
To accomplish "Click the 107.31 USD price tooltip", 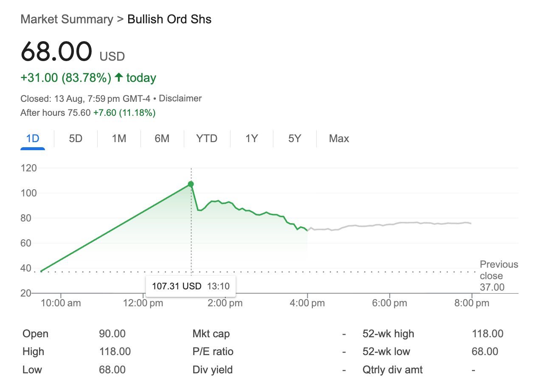I will pos(191,286).
